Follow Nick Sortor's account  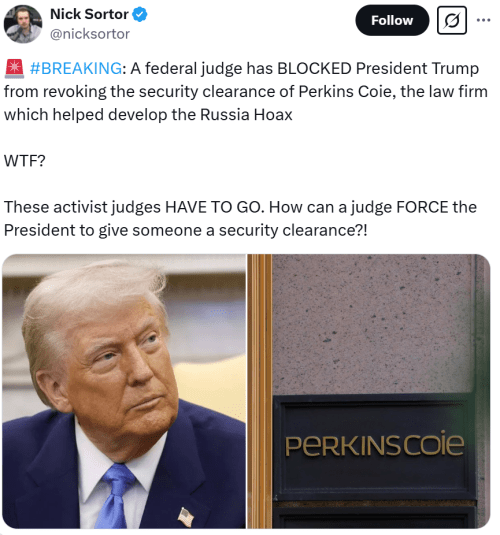(392, 20)
